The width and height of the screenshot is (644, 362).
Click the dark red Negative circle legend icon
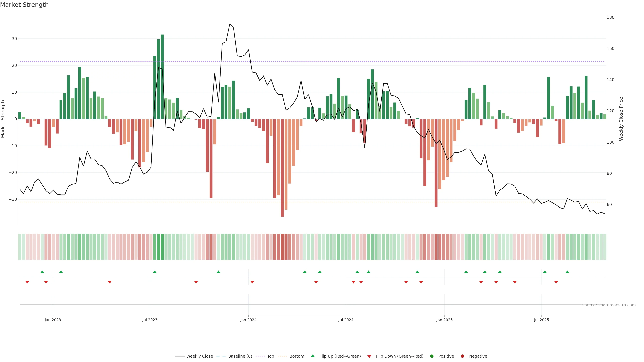462,356
